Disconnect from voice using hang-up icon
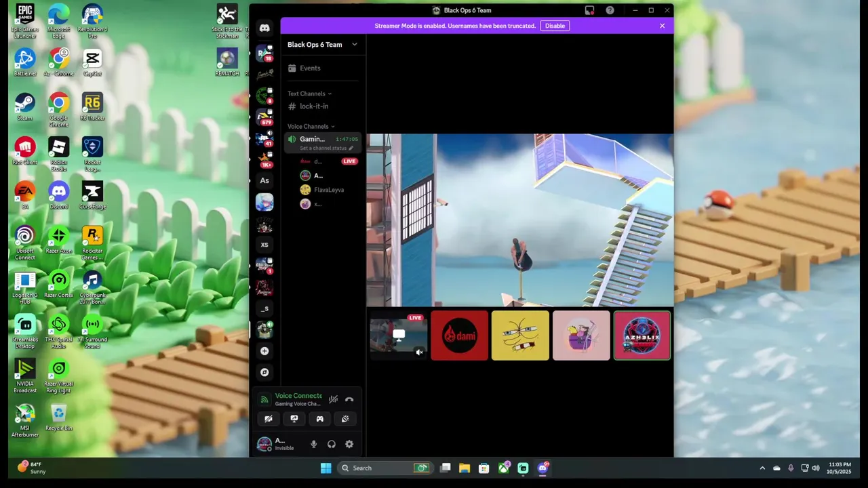868x488 pixels. pyautogui.click(x=349, y=400)
